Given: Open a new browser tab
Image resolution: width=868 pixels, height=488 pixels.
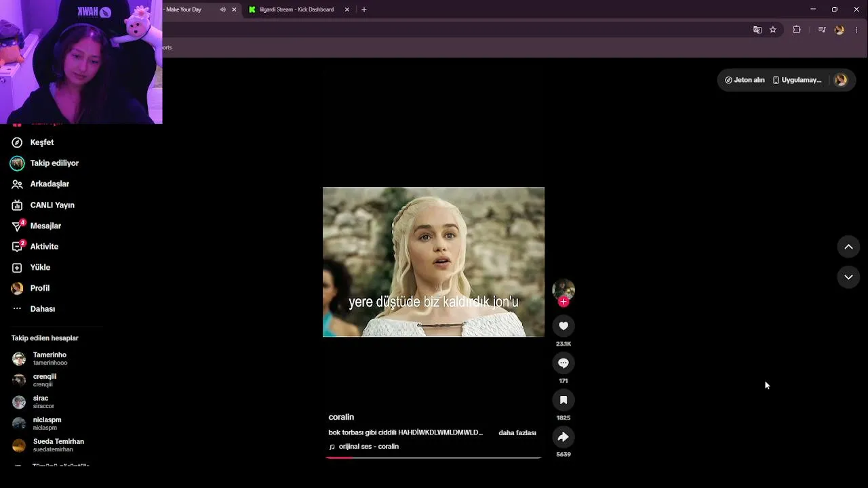Looking at the screenshot, I should coord(364,9).
